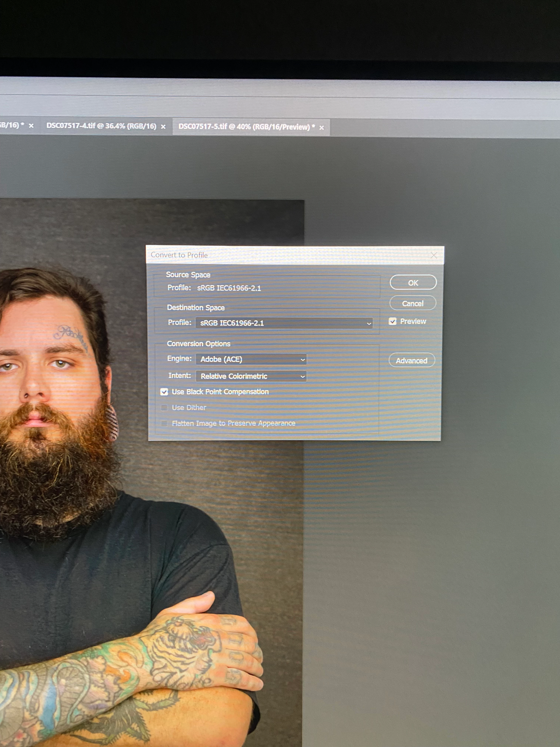Confirm conversion with the OK button
560x747 pixels.
coord(413,282)
